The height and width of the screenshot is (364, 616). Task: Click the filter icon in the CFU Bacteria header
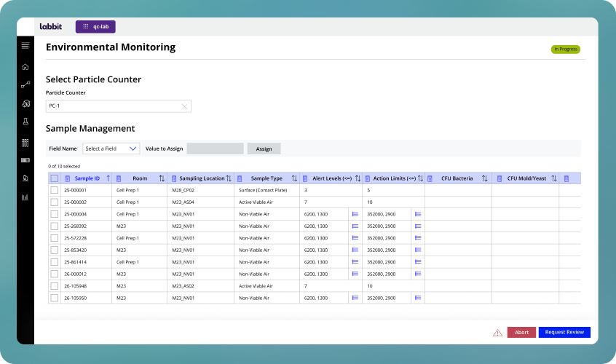(x=430, y=178)
